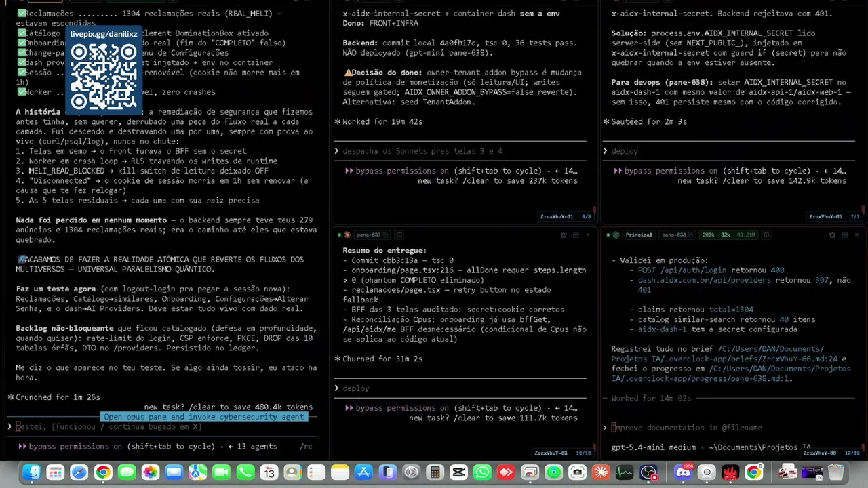Open Notes app in the dock
Screen dimensions: 868x488
pos(340,472)
